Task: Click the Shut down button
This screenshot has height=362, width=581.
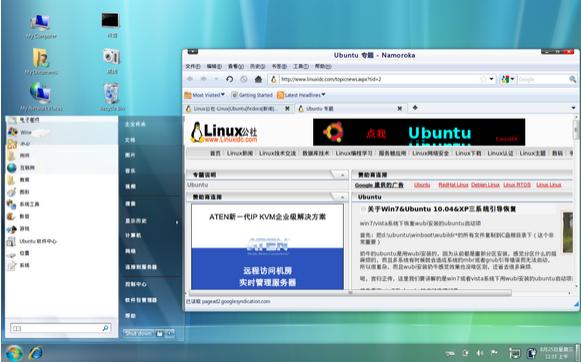Action: [138, 333]
